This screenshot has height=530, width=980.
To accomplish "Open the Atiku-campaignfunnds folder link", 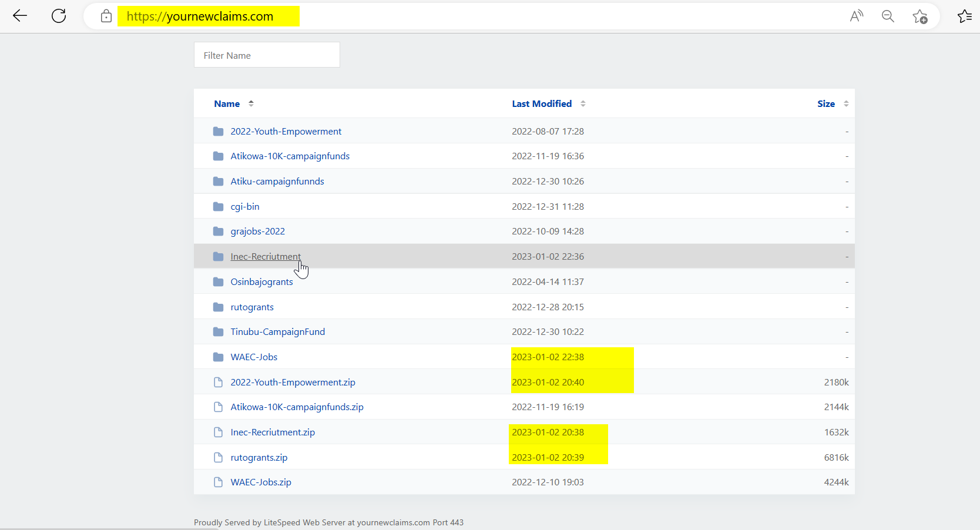I will (277, 181).
